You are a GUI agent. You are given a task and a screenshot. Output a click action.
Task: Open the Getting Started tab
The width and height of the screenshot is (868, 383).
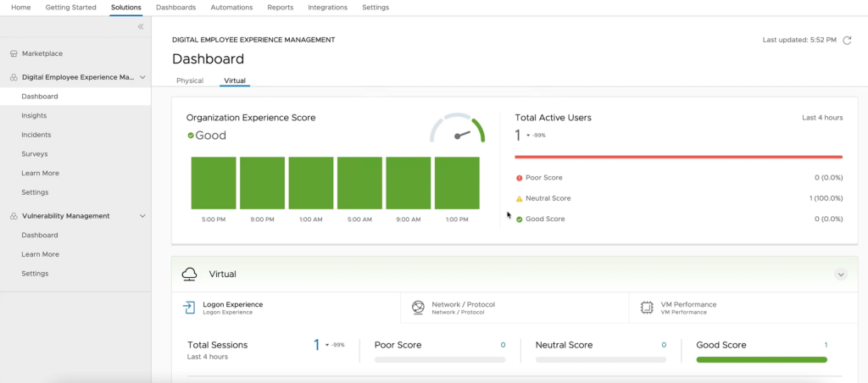pos(71,8)
